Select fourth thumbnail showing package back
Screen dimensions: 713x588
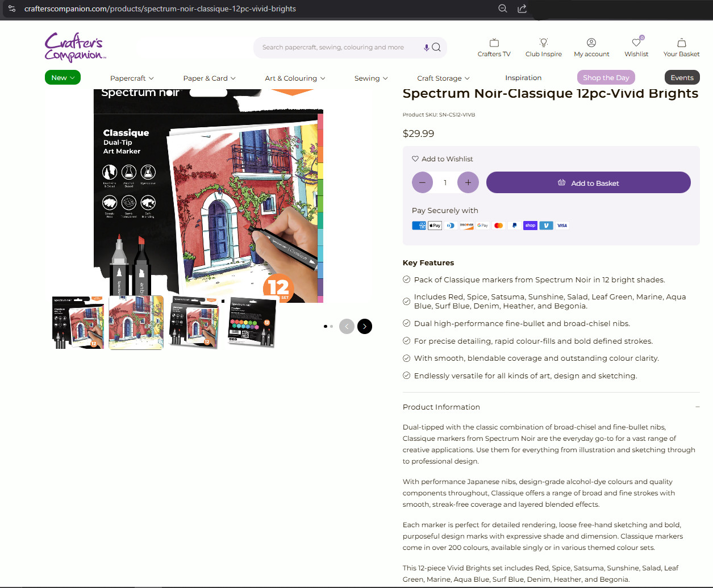point(252,322)
